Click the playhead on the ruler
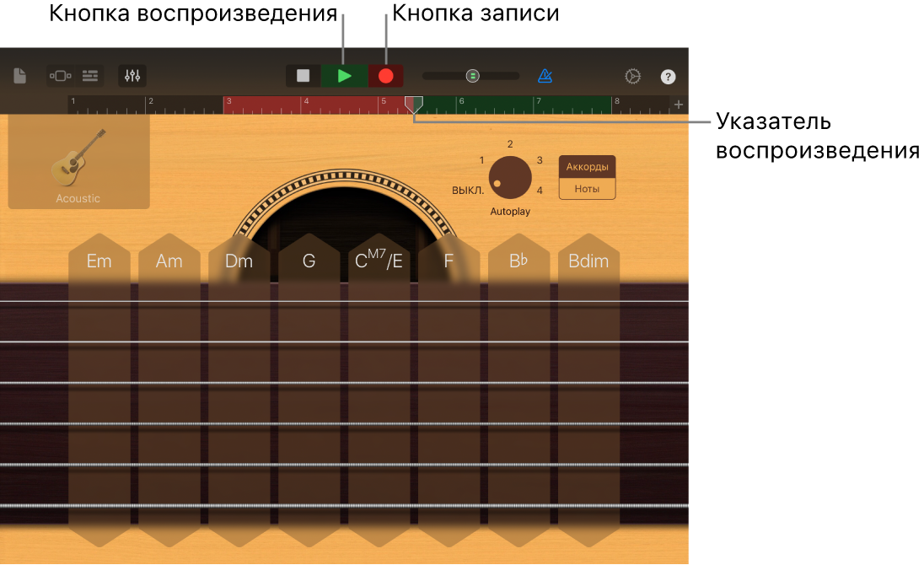 [x=413, y=105]
